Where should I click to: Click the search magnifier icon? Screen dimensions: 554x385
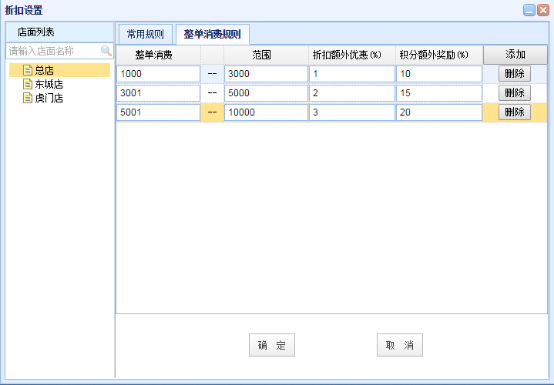(x=106, y=51)
